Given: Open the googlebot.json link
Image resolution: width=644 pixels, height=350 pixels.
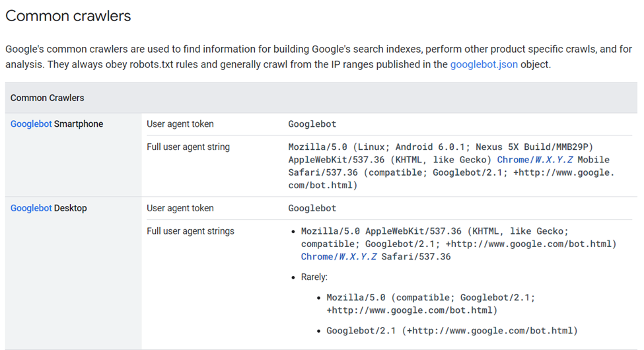Looking at the screenshot, I should (483, 65).
